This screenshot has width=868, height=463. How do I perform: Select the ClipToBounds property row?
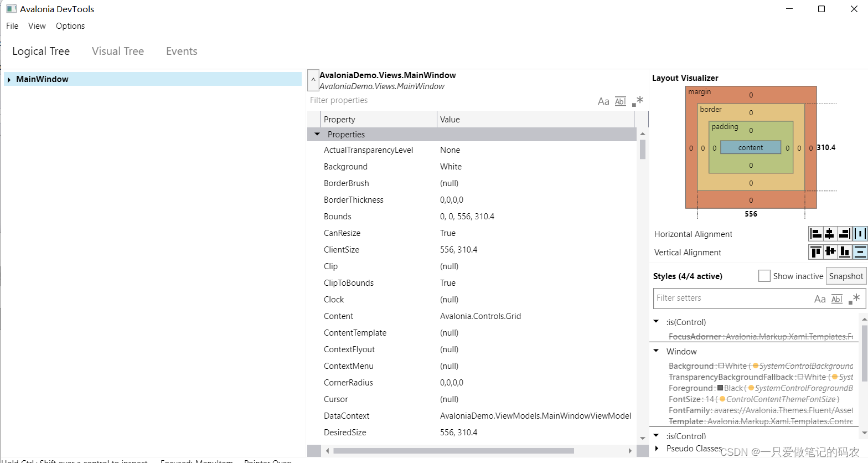point(472,282)
